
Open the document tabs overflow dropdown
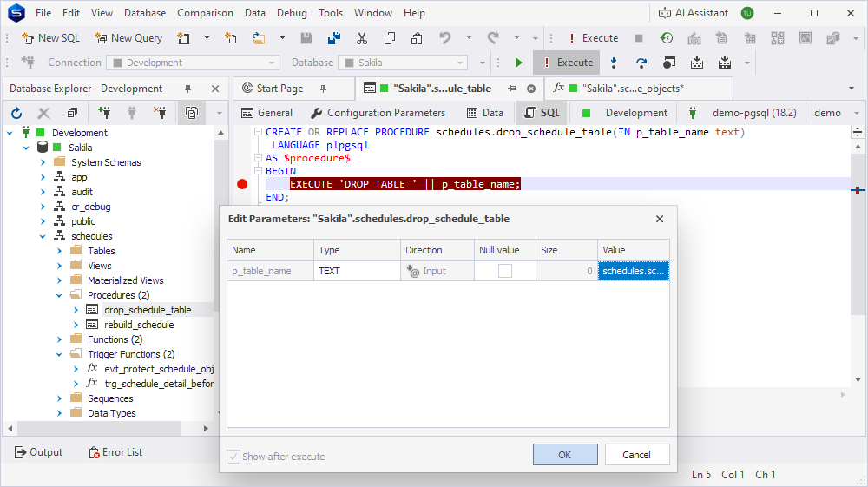pos(852,89)
